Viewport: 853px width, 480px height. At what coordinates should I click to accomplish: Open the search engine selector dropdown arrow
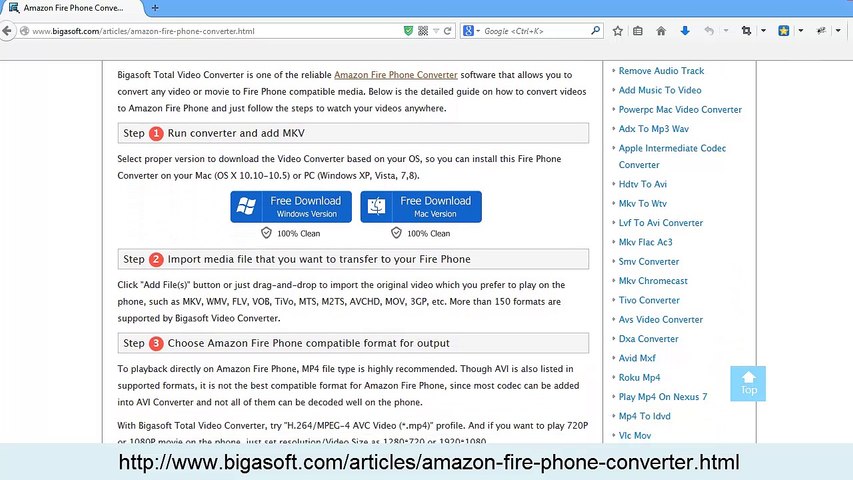tap(478, 31)
